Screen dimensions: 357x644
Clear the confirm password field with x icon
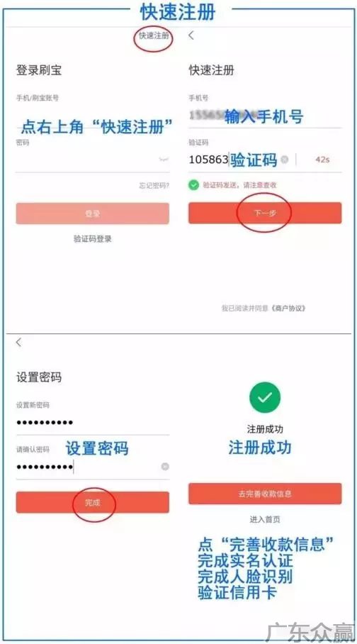point(165,467)
